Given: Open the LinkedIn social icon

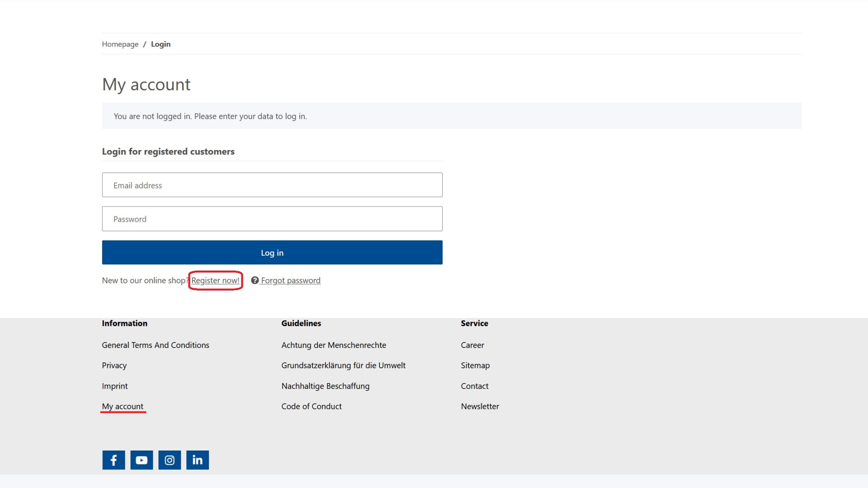Looking at the screenshot, I should (198, 460).
